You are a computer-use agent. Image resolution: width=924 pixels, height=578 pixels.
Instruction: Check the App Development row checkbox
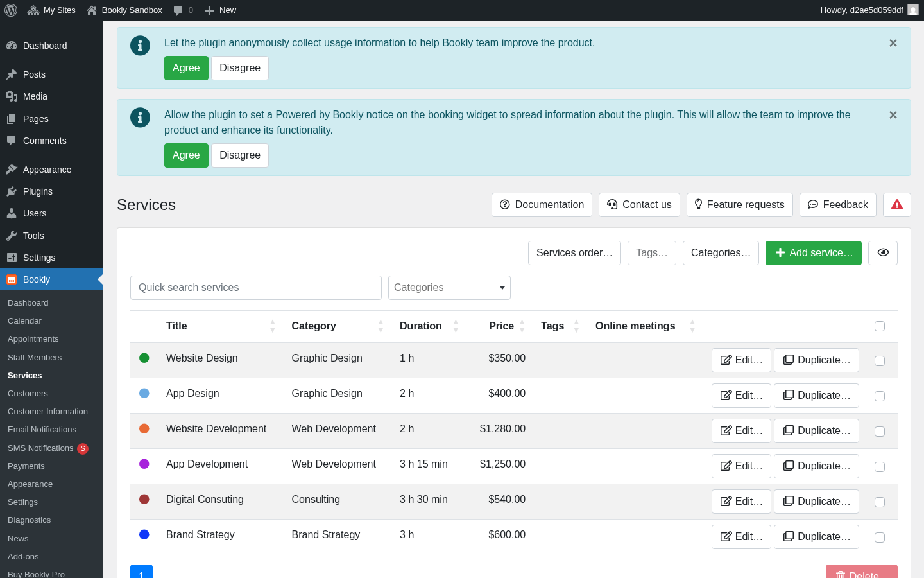coord(880,467)
